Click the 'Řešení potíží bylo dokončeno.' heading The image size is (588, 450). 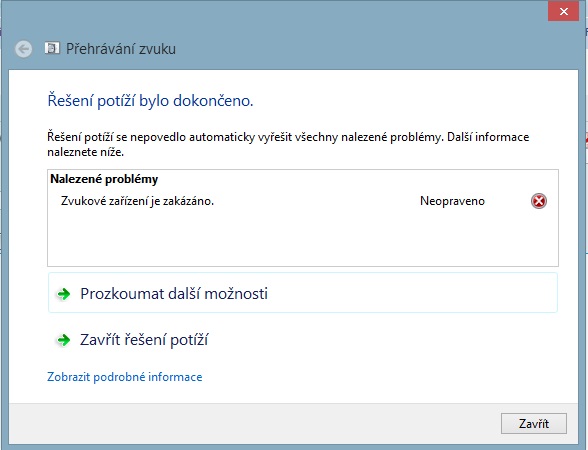pos(150,100)
